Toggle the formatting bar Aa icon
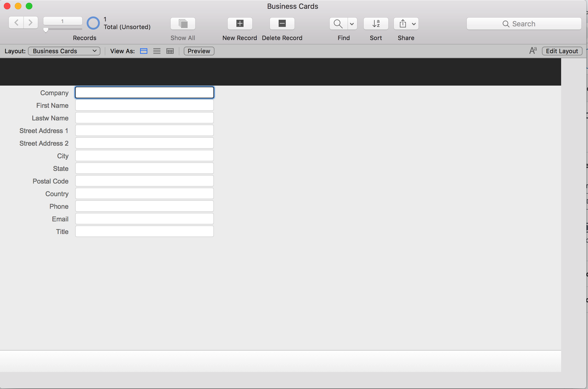The image size is (588, 389). (533, 51)
